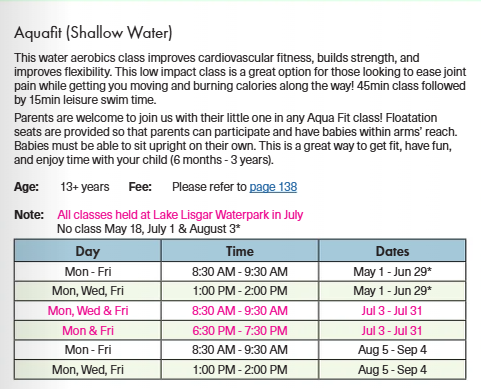481x389 pixels.
Task: Click the last Aug 5 - Sep 4 cell
Action: coord(392,370)
